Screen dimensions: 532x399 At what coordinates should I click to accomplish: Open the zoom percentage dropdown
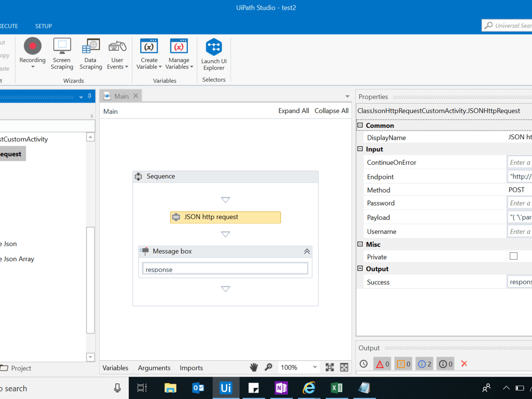pos(315,367)
